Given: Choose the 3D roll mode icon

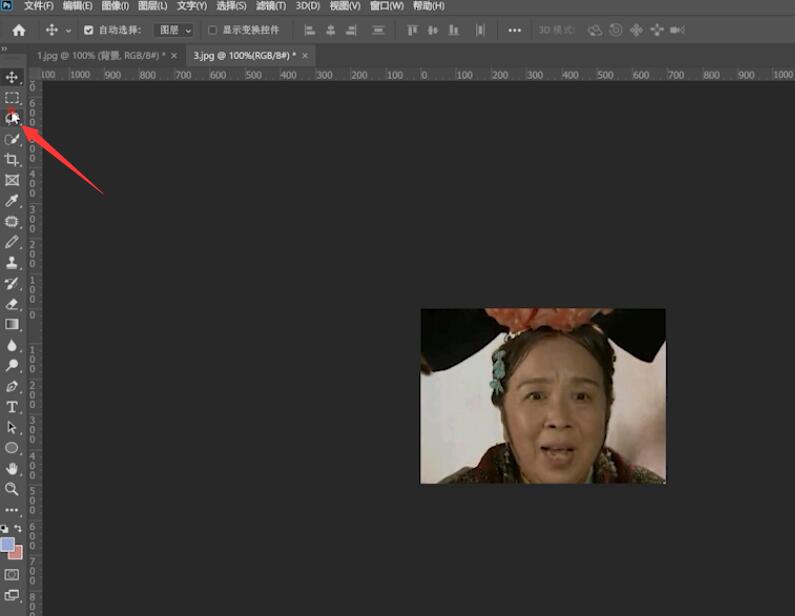Looking at the screenshot, I should point(616,30).
